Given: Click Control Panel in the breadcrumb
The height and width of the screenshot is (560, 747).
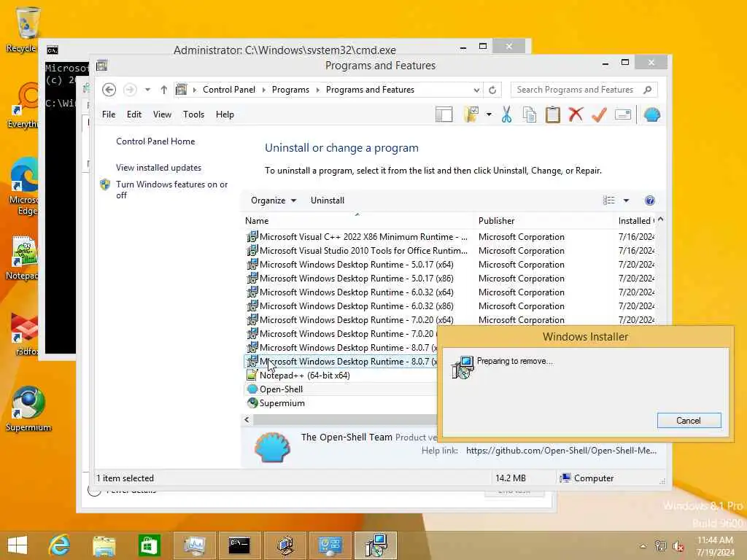Looking at the screenshot, I should click(x=229, y=90).
